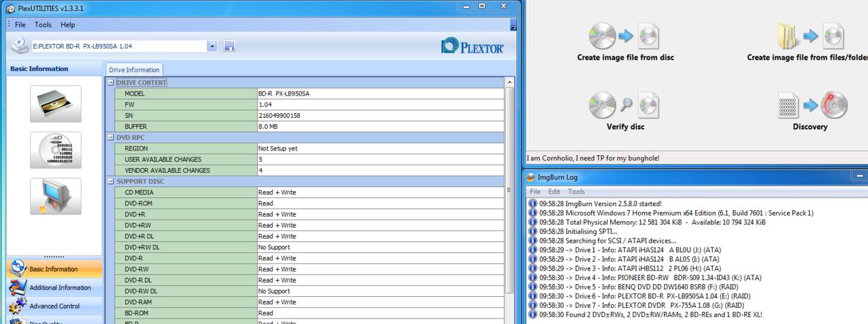The width and height of the screenshot is (868, 324).
Task: Open the Tools menu in PlexUTILITIES
Action: [43, 24]
